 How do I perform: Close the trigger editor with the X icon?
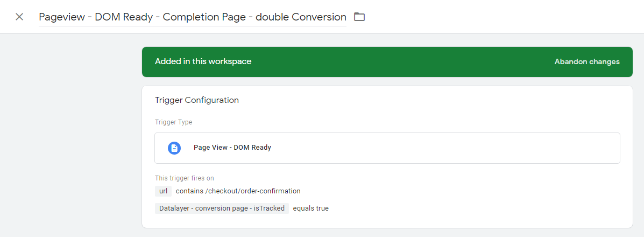19,17
